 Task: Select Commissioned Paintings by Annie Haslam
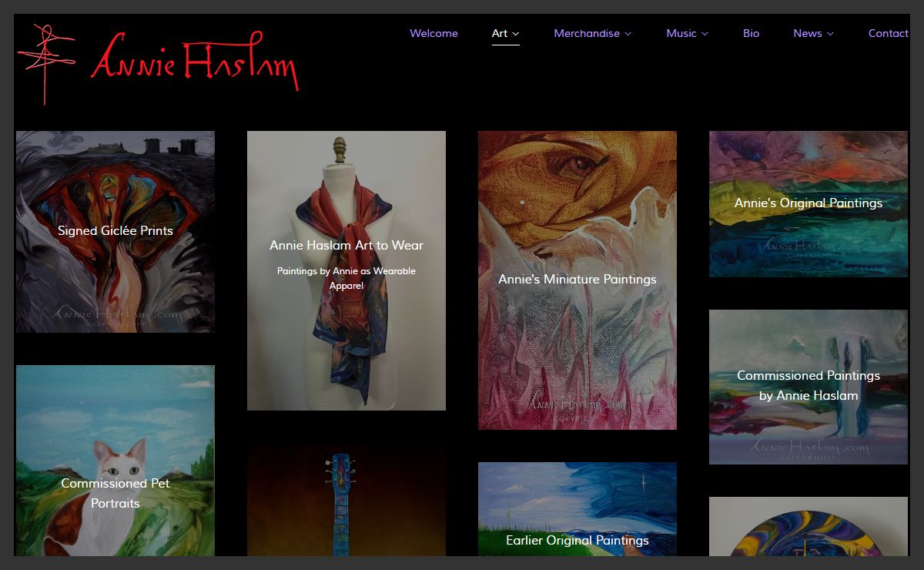pos(808,387)
